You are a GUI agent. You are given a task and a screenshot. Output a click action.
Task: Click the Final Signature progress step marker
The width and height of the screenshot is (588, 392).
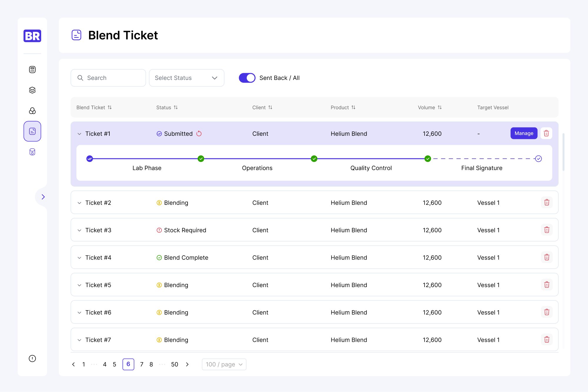pos(538,159)
